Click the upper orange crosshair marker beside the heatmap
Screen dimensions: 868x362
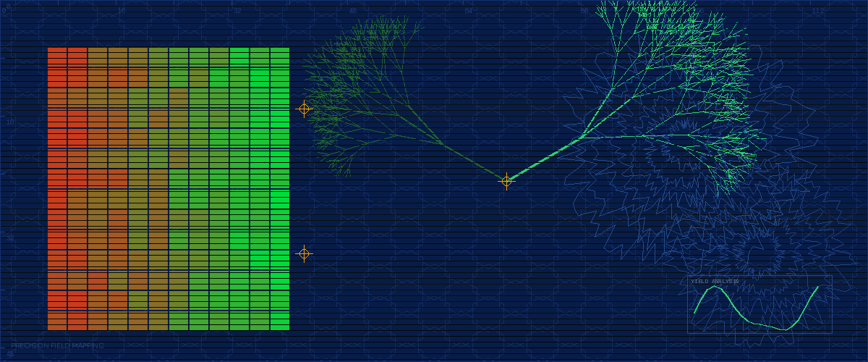(x=305, y=109)
